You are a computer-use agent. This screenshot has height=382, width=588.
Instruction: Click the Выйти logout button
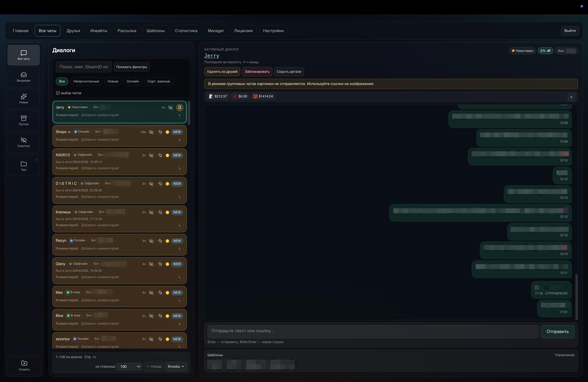pos(570,31)
